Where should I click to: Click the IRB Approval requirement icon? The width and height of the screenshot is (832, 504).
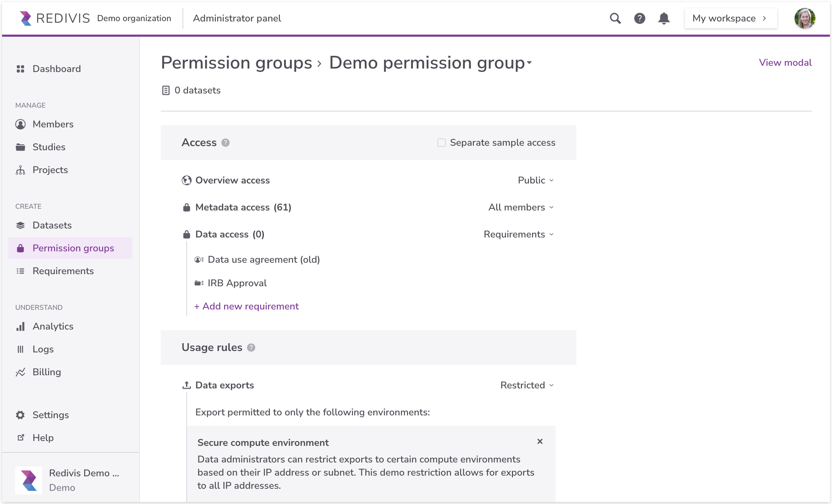click(x=199, y=283)
